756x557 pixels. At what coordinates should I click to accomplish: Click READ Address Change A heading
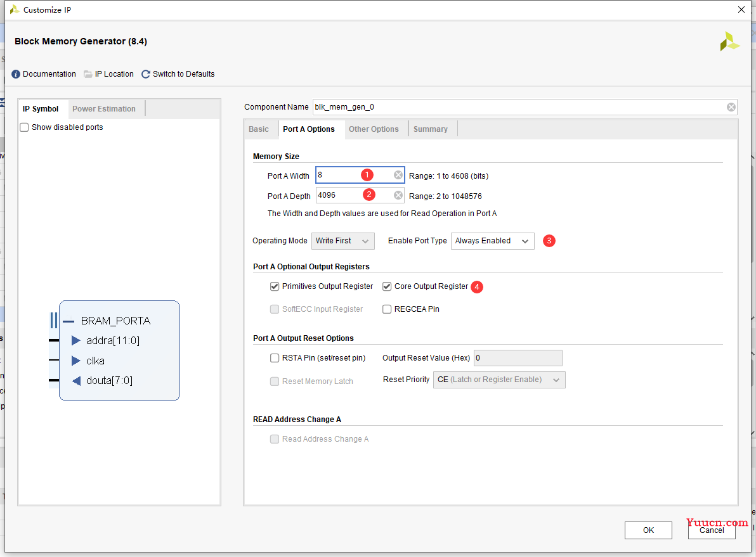pos(297,419)
